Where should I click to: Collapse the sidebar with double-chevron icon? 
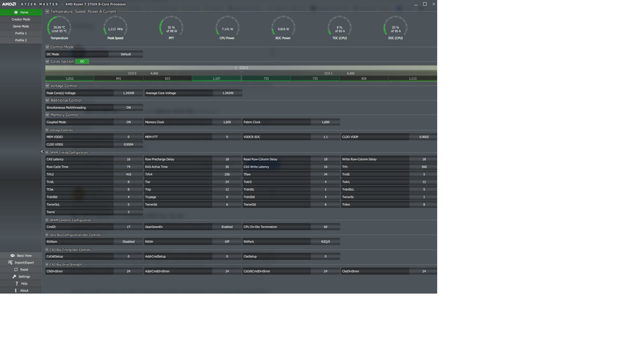click(x=42, y=151)
